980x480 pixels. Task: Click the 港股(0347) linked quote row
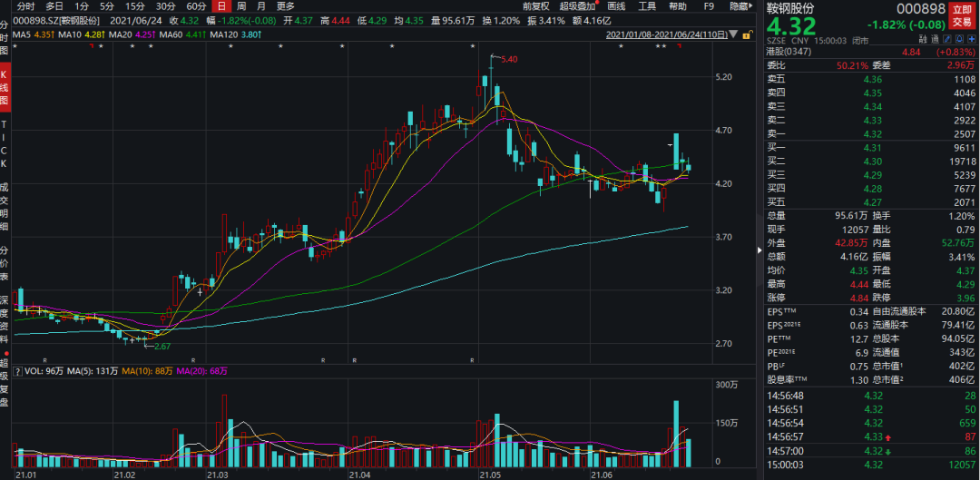point(871,52)
